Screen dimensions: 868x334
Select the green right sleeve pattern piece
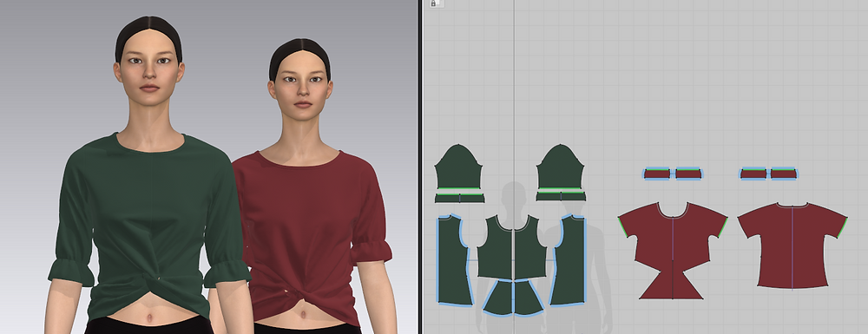coord(561,167)
